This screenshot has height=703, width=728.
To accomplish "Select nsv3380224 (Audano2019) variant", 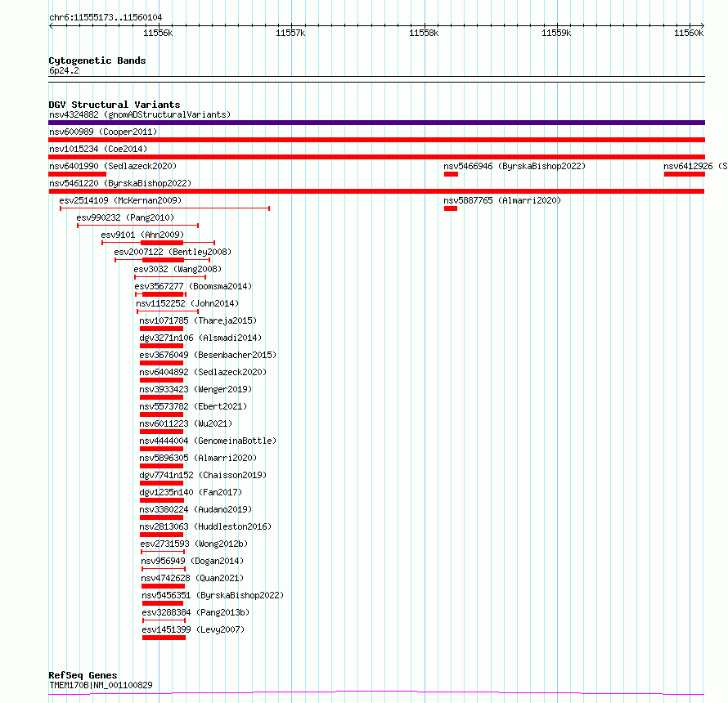I will [195, 509].
